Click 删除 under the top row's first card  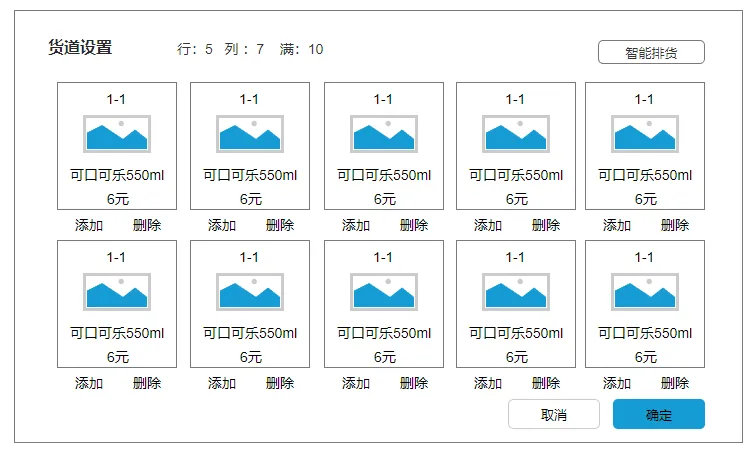coord(147,225)
